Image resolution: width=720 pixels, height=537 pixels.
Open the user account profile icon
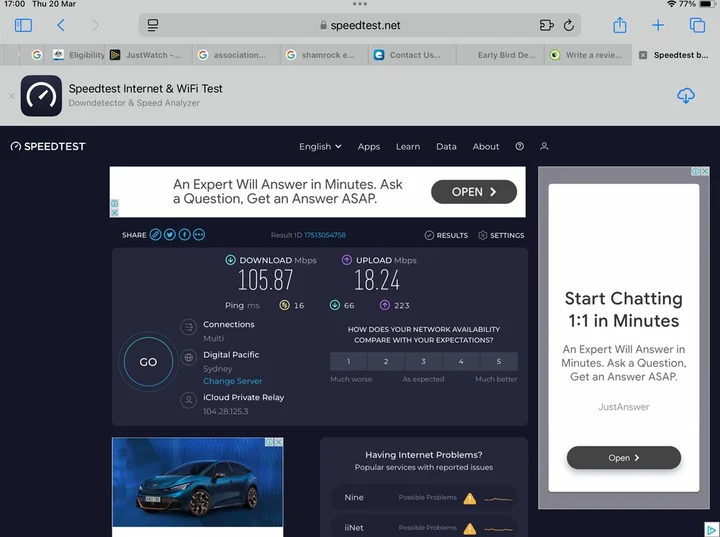[544, 146]
